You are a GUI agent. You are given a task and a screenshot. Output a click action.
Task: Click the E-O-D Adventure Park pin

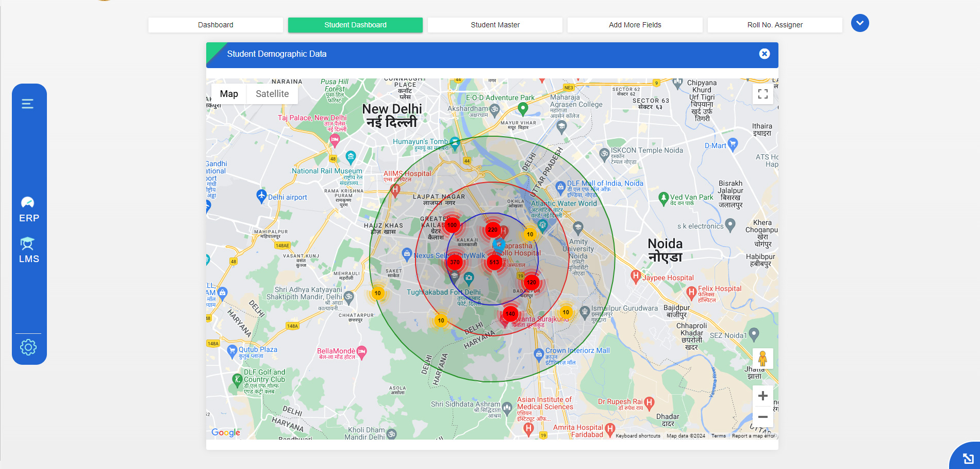(523, 108)
